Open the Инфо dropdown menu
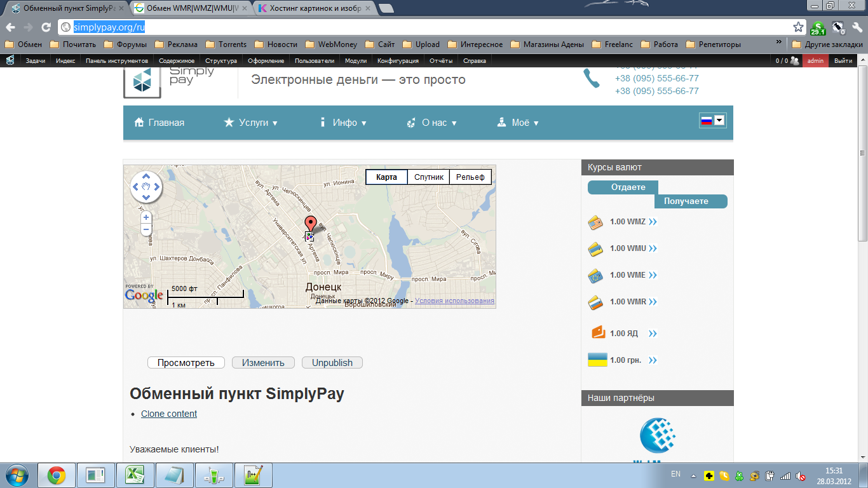The image size is (868, 488). 342,123
